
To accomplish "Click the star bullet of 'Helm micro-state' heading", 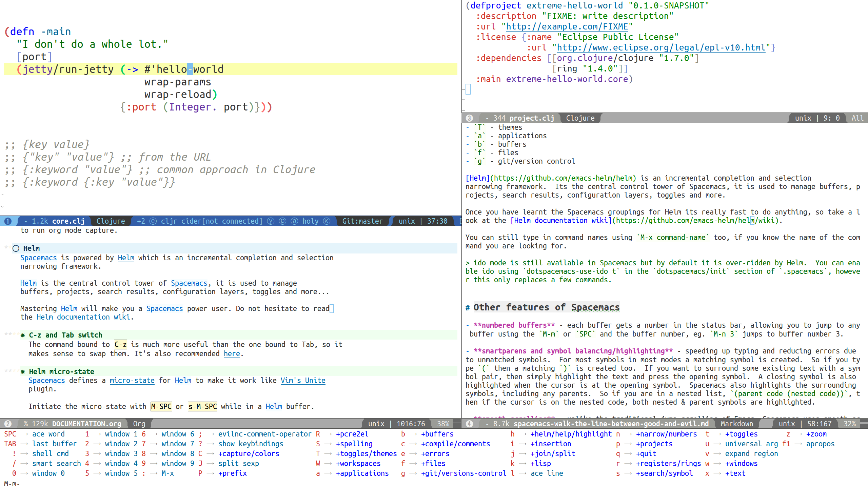I will [23, 372].
